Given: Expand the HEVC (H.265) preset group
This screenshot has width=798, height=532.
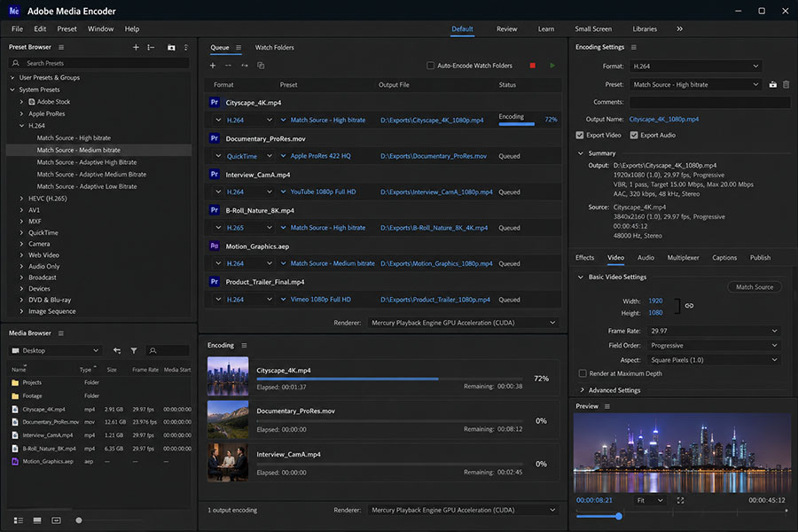Looking at the screenshot, I should point(21,199).
